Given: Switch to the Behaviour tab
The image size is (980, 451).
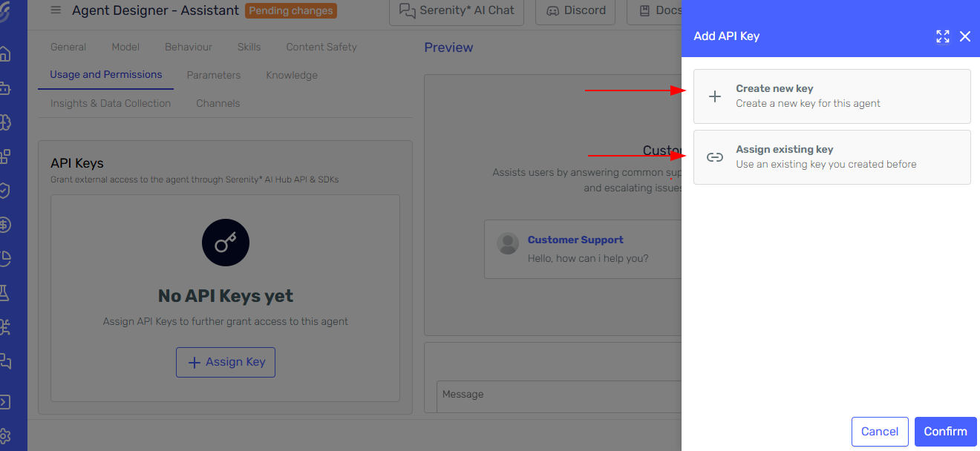Looking at the screenshot, I should pyautogui.click(x=189, y=47).
